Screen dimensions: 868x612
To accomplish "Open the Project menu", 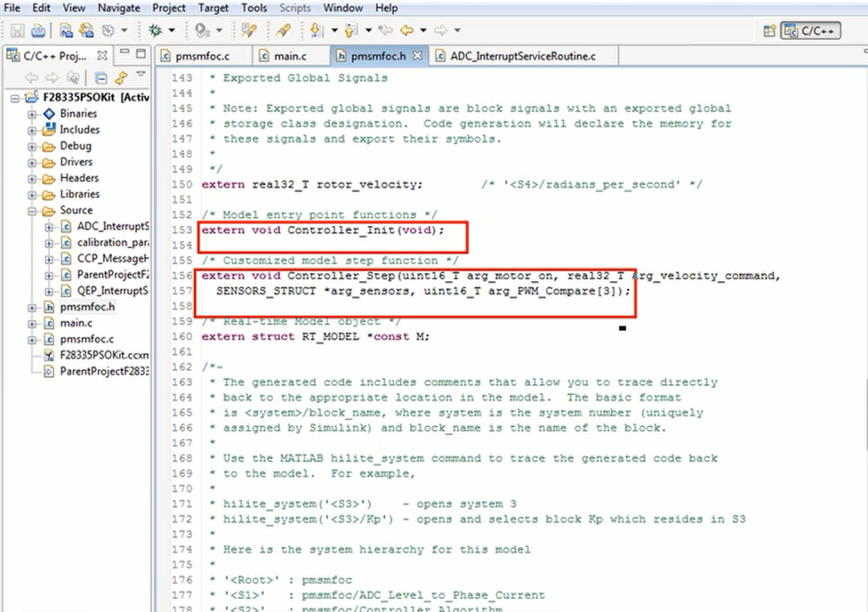I will pyautogui.click(x=169, y=8).
